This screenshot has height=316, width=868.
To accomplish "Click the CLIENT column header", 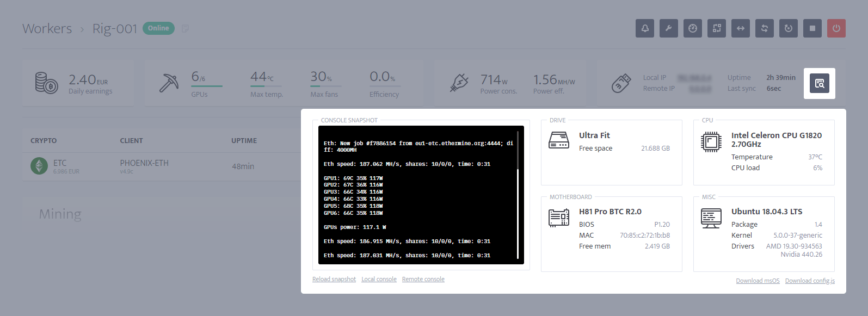I will tap(132, 140).
